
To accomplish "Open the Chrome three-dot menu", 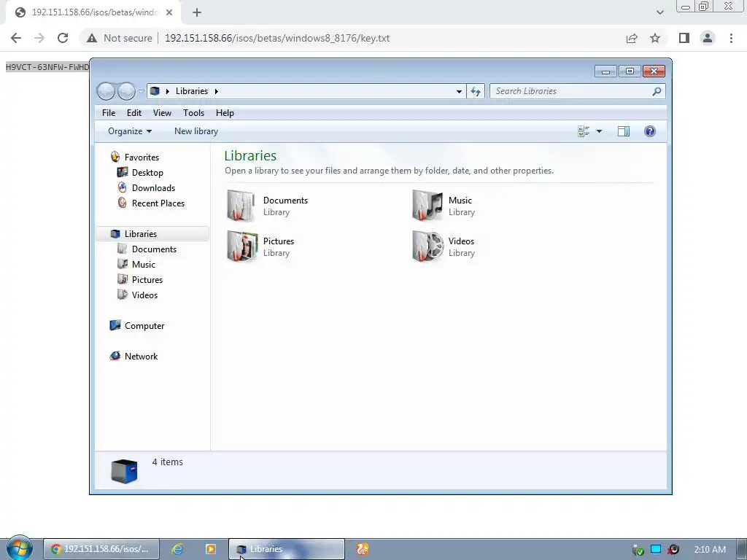I will [x=731, y=38].
